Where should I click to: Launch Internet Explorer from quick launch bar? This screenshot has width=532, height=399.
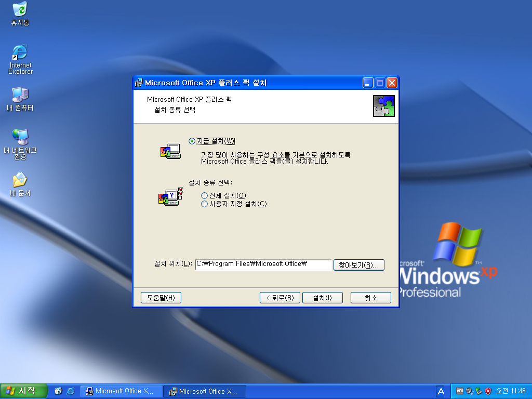tap(71, 391)
